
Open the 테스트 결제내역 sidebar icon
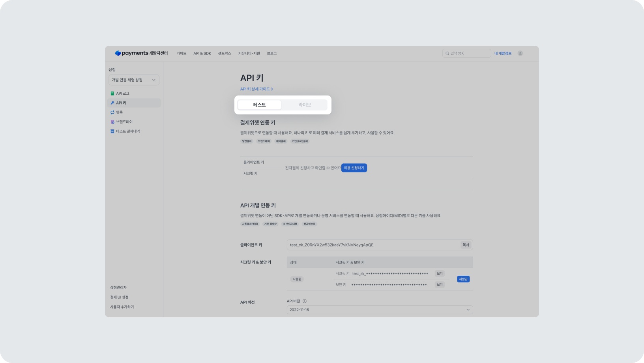(112, 131)
